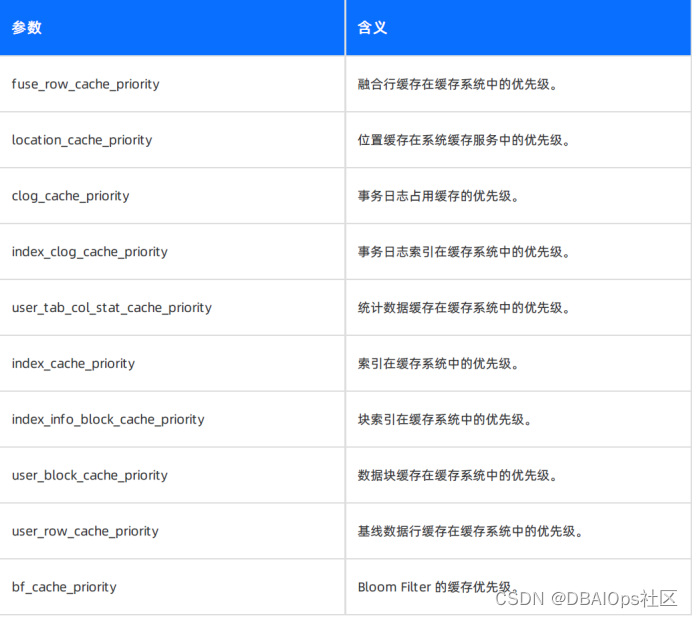693x618 pixels.
Task: Select the text 事务日志占用缓存的优先级。
Action: [439, 196]
